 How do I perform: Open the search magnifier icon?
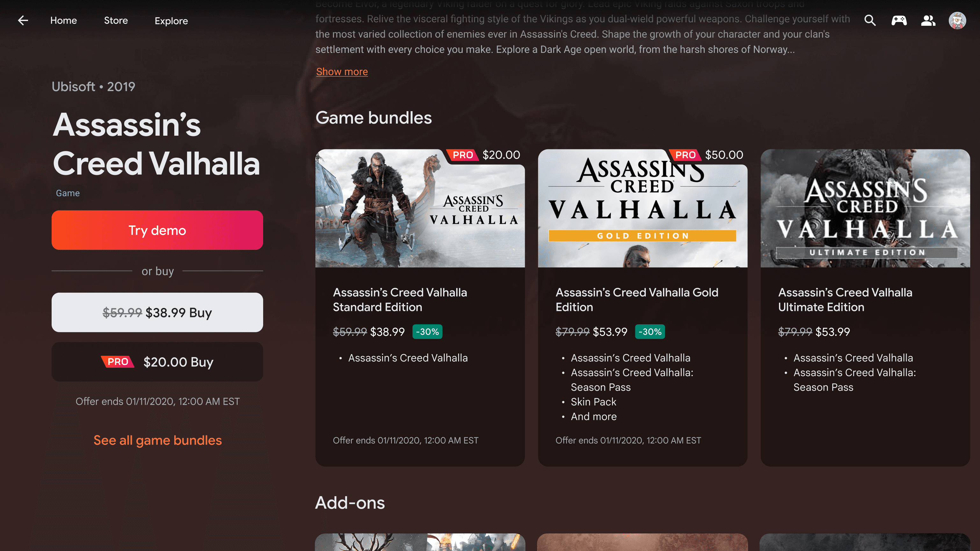coord(870,20)
